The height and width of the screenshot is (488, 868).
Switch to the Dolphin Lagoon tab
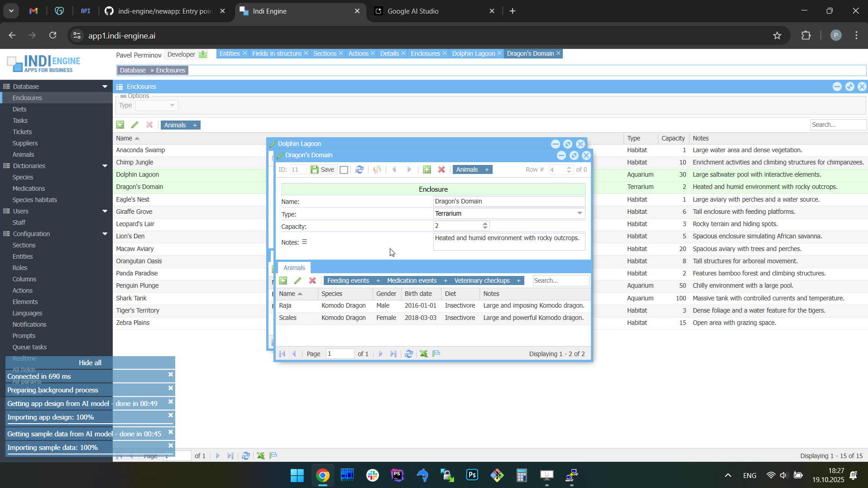[473, 53]
